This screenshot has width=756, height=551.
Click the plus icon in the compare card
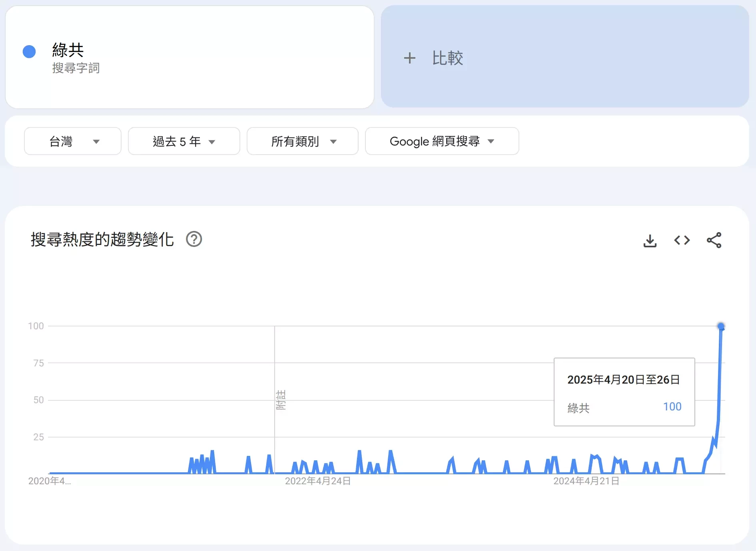[409, 58]
